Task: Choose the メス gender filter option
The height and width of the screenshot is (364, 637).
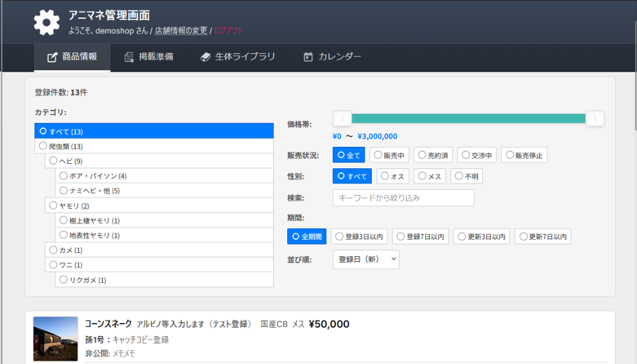Action: [432, 176]
